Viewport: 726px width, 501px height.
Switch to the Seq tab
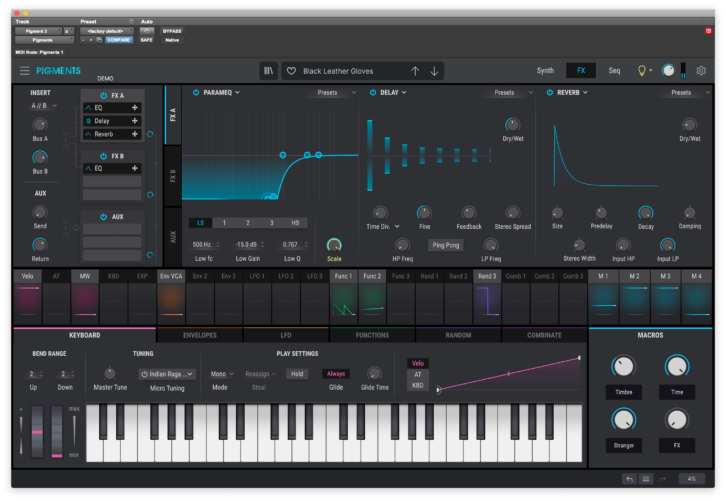614,70
